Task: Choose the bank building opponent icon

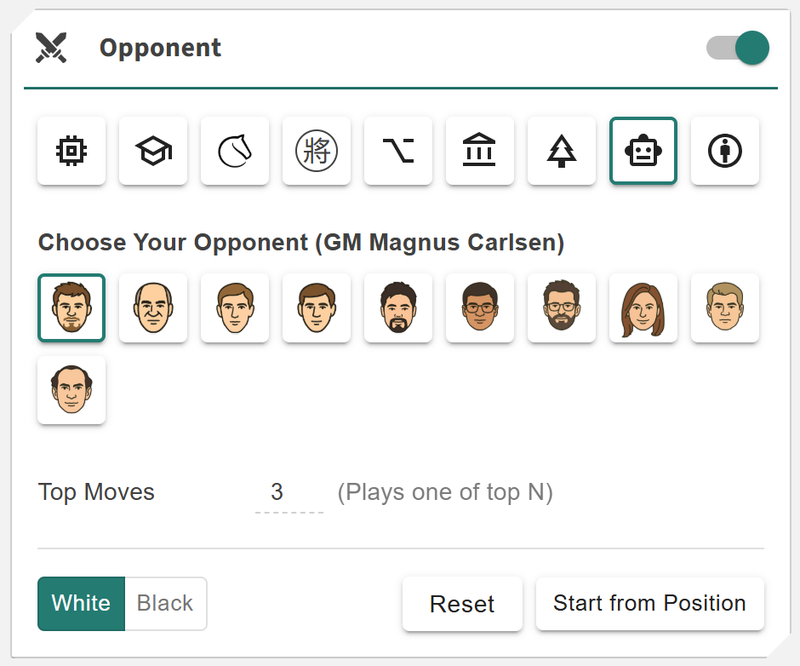Action: [480, 151]
